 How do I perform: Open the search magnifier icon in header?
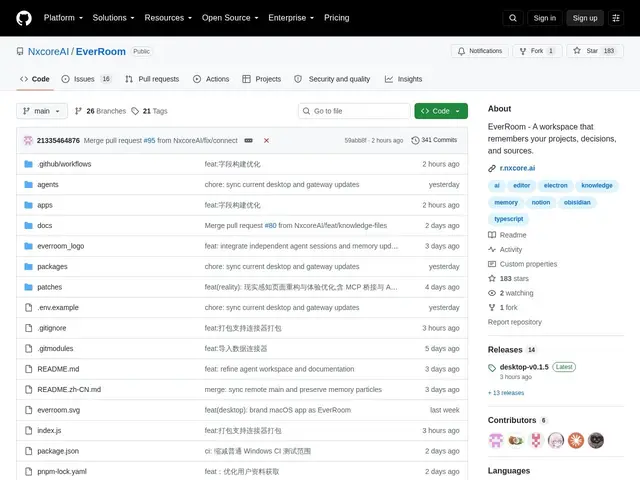click(513, 18)
